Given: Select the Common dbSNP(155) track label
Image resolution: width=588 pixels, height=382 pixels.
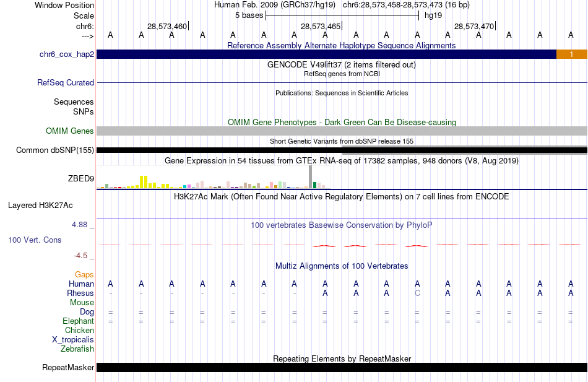Looking at the screenshot, I should click(54, 150).
